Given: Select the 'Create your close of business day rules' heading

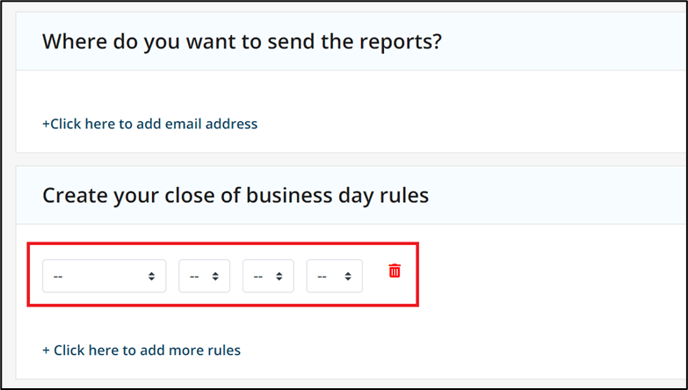Looking at the screenshot, I should tap(235, 196).
